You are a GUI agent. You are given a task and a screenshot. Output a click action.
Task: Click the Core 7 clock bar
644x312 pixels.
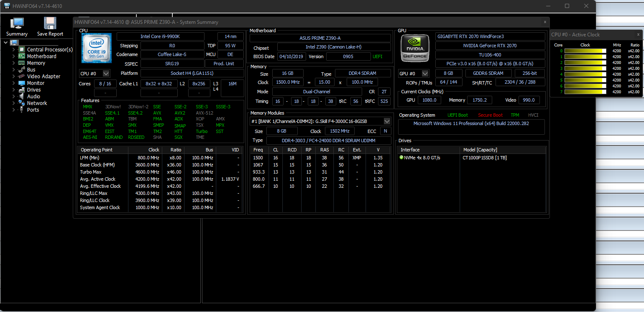[585, 92]
